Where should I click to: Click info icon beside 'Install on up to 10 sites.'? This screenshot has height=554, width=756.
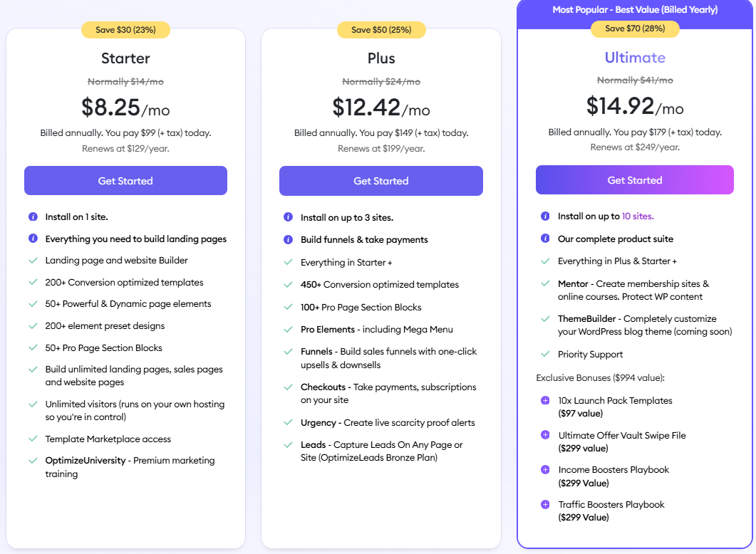[545, 216]
